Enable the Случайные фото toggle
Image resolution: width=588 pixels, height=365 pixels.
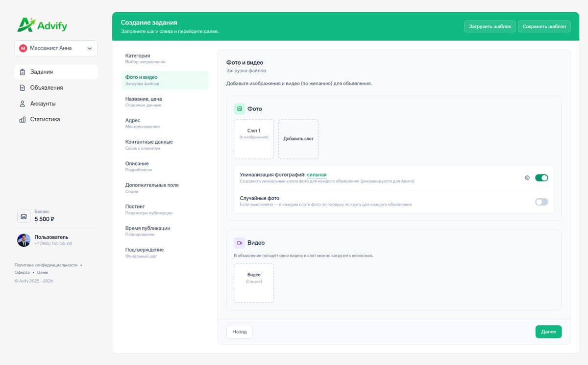coord(541,202)
